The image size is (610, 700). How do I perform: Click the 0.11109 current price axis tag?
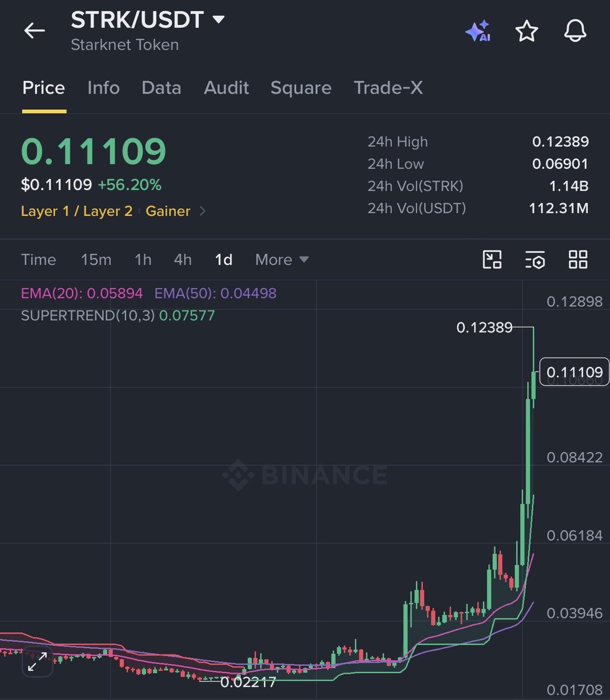pos(574,372)
